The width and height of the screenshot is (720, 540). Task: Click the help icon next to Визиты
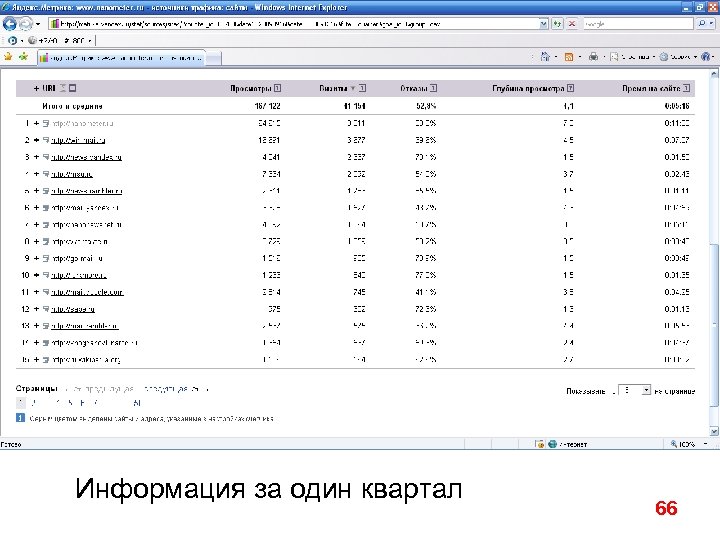[x=362, y=88]
